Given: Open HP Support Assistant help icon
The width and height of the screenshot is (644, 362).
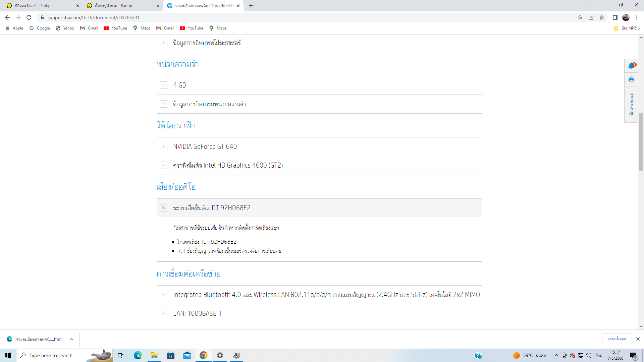Looking at the screenshot, I should (478, 355).
